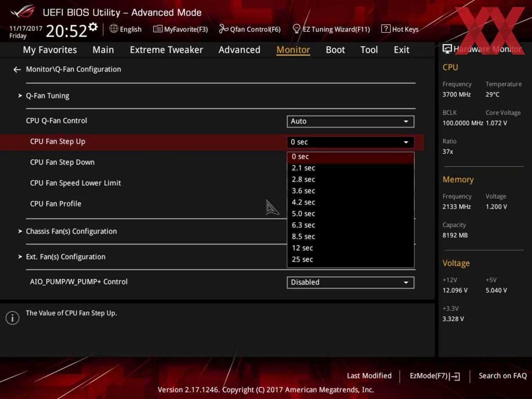Choose 12 sec step up option
Image resolution: width=532 pixels, height=399 pixels.
(350, 248)
